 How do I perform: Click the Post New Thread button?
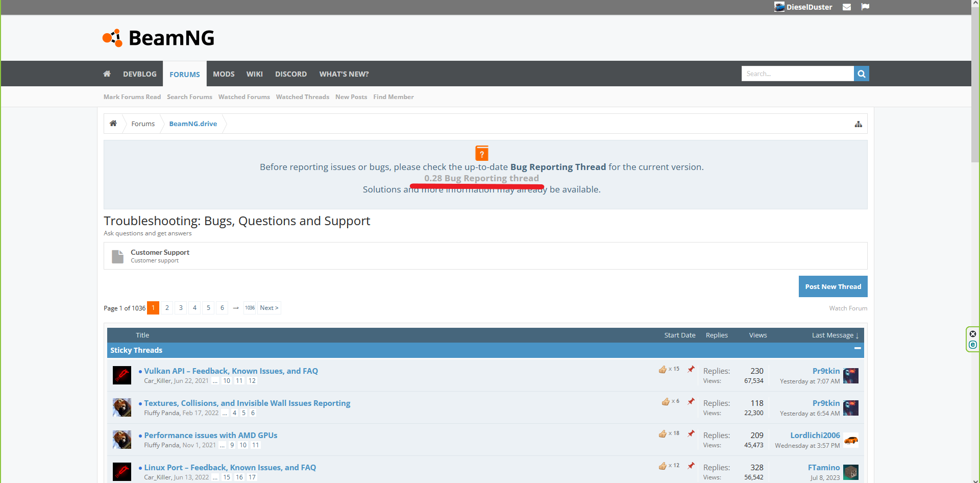(833, 286)
